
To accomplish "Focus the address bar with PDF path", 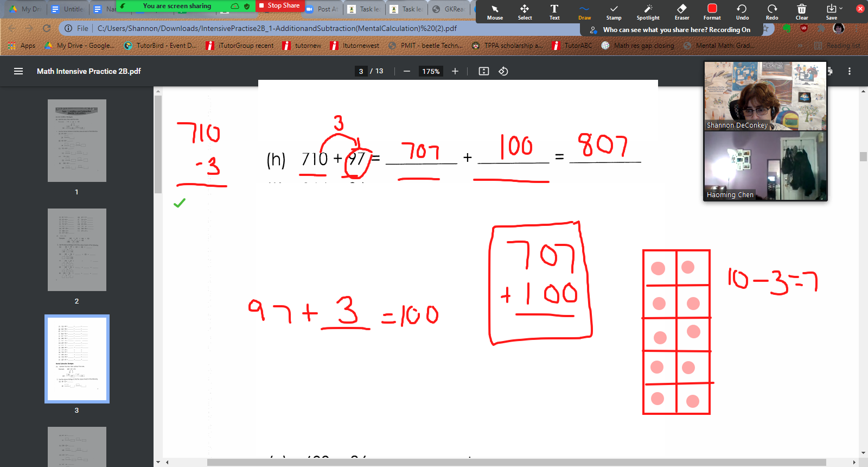I will point(277,28).
